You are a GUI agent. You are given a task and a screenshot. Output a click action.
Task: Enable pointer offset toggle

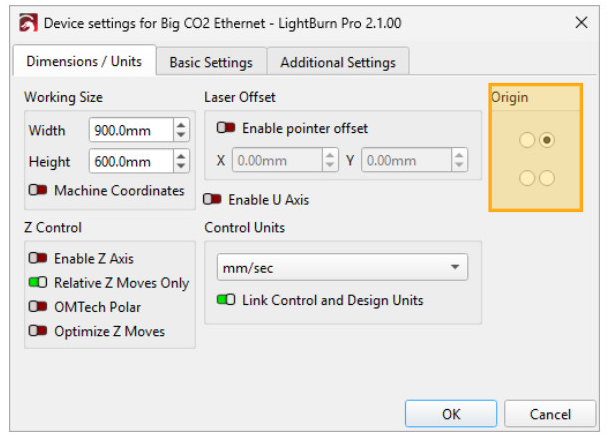click(226, 128)
